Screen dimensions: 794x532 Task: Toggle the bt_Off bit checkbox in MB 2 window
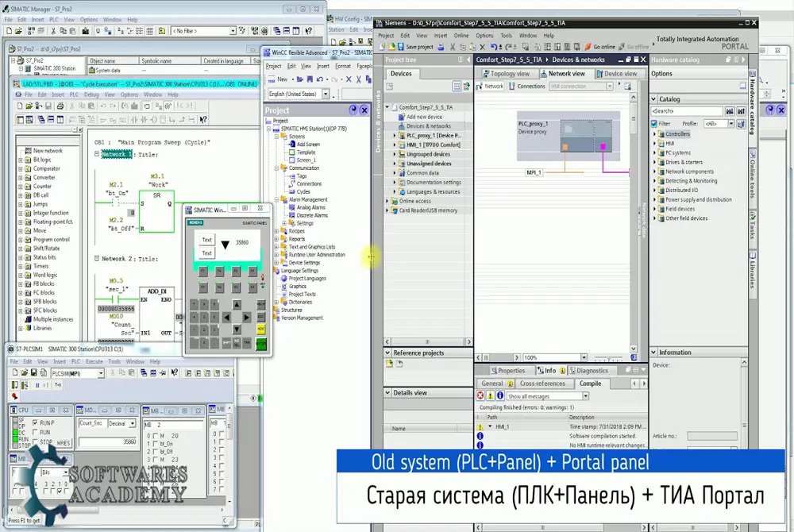pos(156,452)
